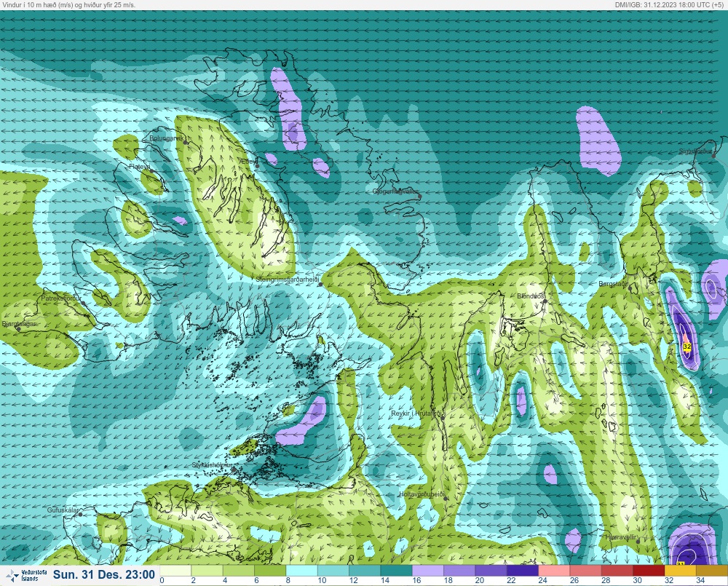Click the Veðurstofa Íslands logo
The width and height of the screenshot is (728, 586).
[26, 575]
